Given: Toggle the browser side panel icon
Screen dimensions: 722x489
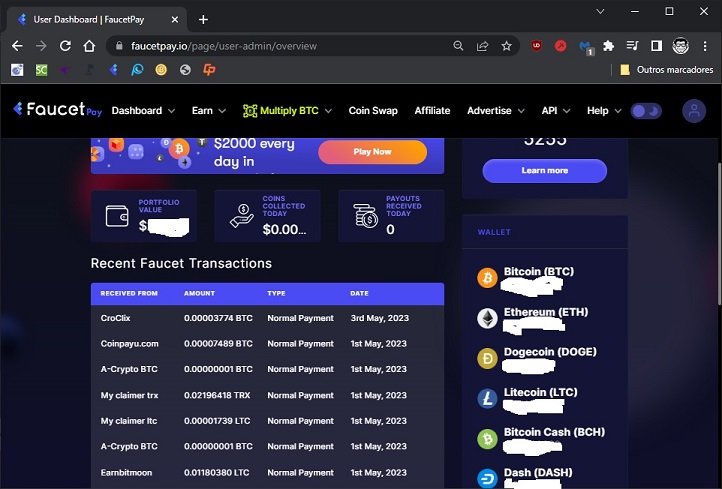Looking at the screenshot, I should coord(656,46).
